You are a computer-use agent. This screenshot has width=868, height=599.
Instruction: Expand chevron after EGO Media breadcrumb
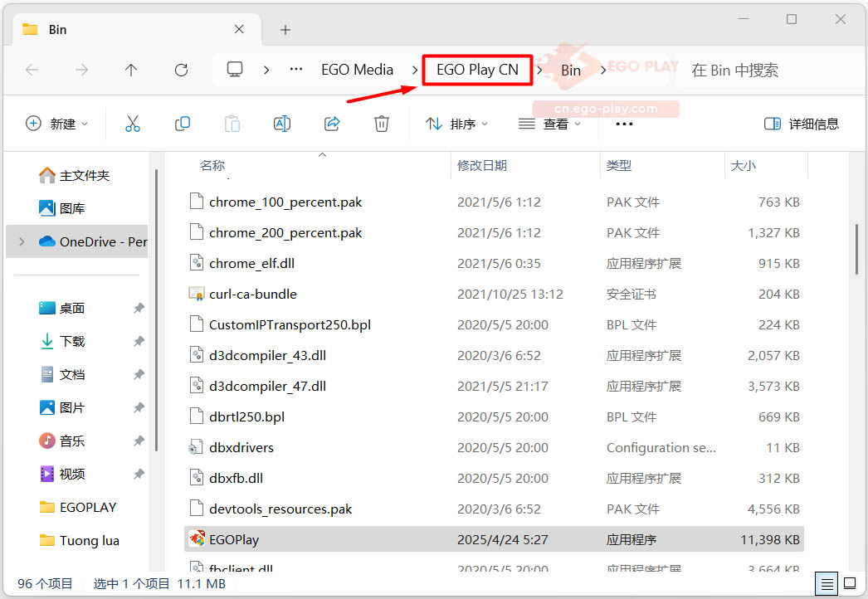point(414,70)
